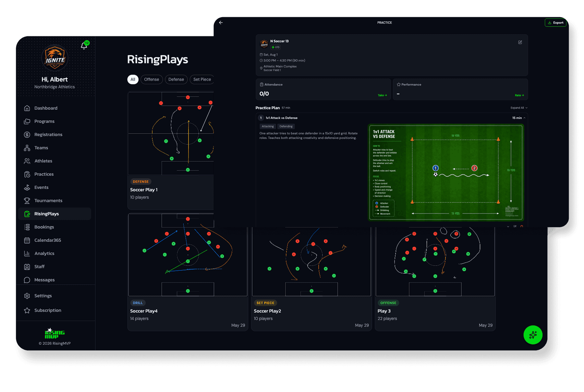The height and width of the screenshot is (392, 584).
Task: Click the '14 players' text on Soccer Play4
Action: [x=139, y=318]
